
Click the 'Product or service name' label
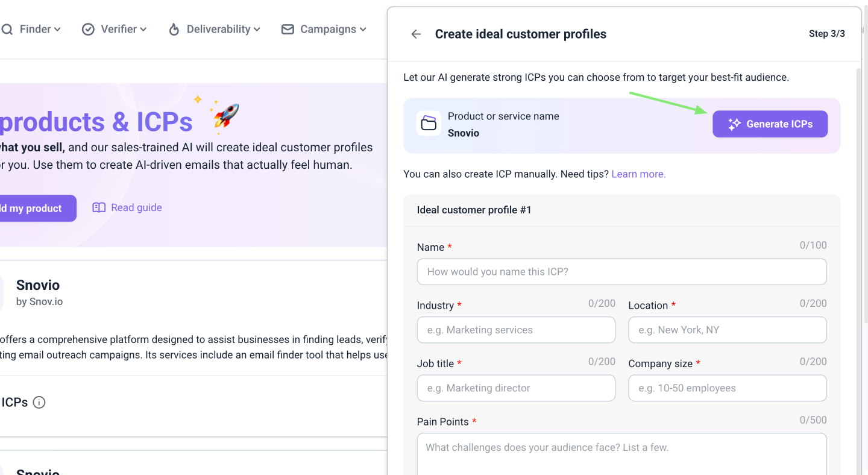pyautogui.click(x=503, y=116)
